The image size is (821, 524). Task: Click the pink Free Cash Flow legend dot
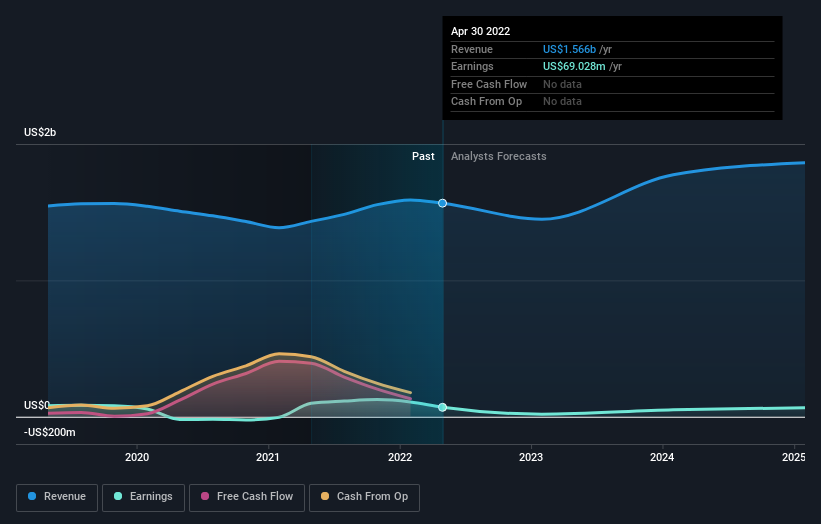click(205, 496)
